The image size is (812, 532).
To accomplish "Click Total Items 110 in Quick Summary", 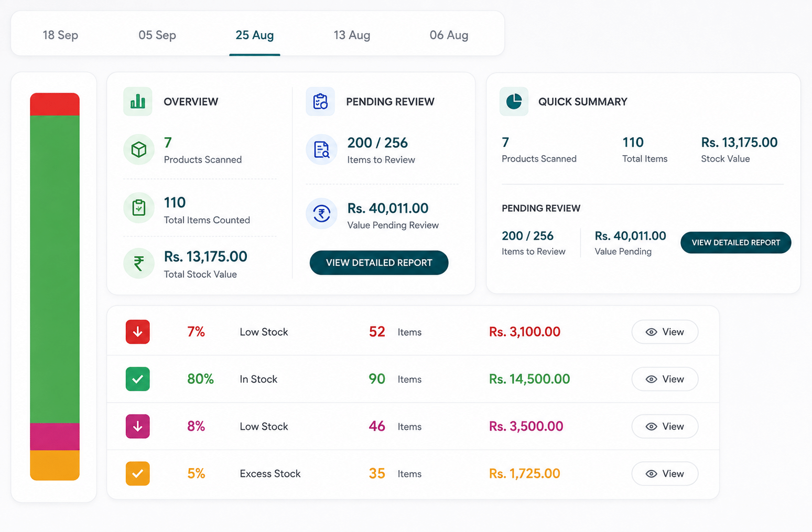I will (x=644, y=150).
